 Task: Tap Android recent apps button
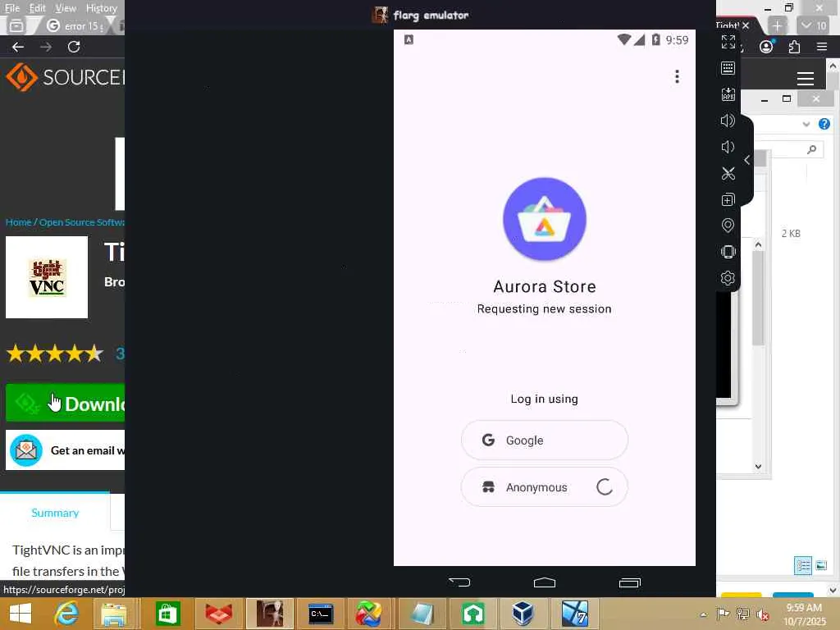pyautogui.click(x=629, y=582)
